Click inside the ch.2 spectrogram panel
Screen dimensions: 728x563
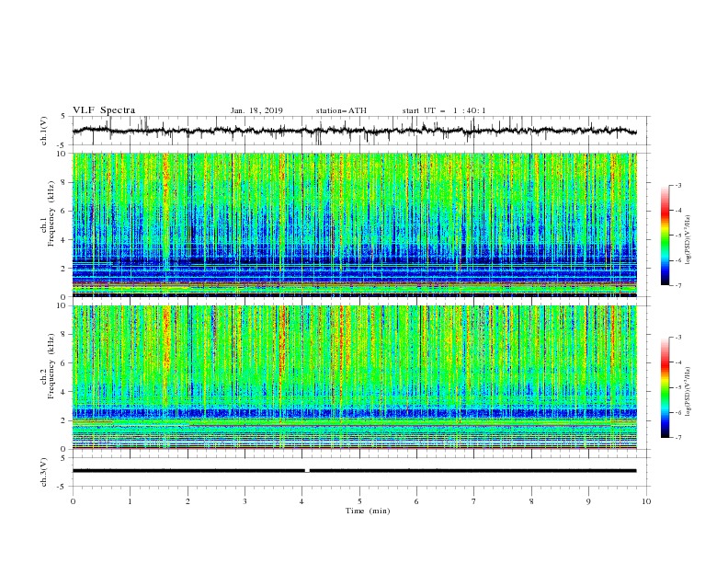pos(354,377)
